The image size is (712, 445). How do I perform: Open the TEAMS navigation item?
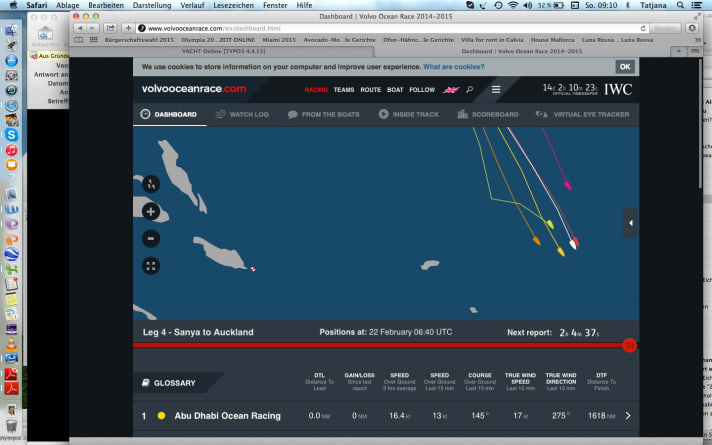(x=344, y=90)
